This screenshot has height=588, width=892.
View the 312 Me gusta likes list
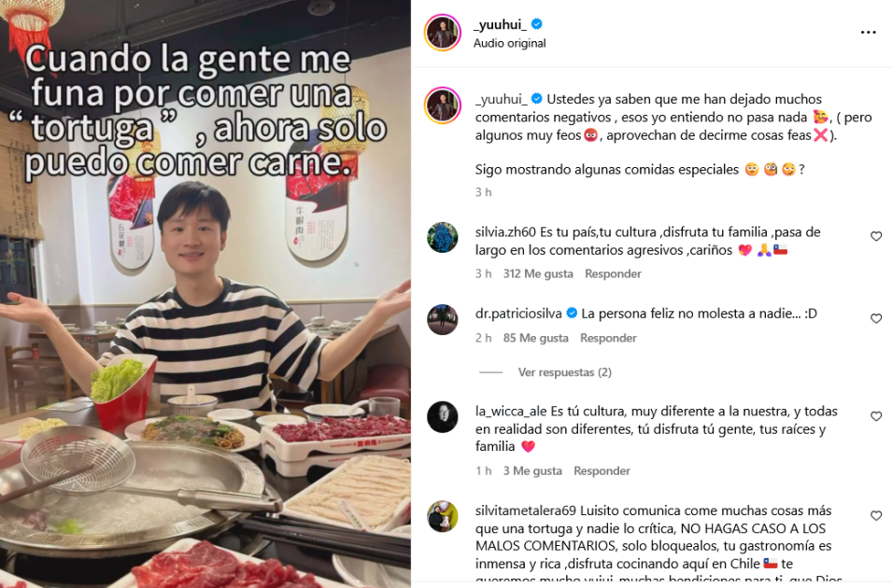(x=538, y=274)
